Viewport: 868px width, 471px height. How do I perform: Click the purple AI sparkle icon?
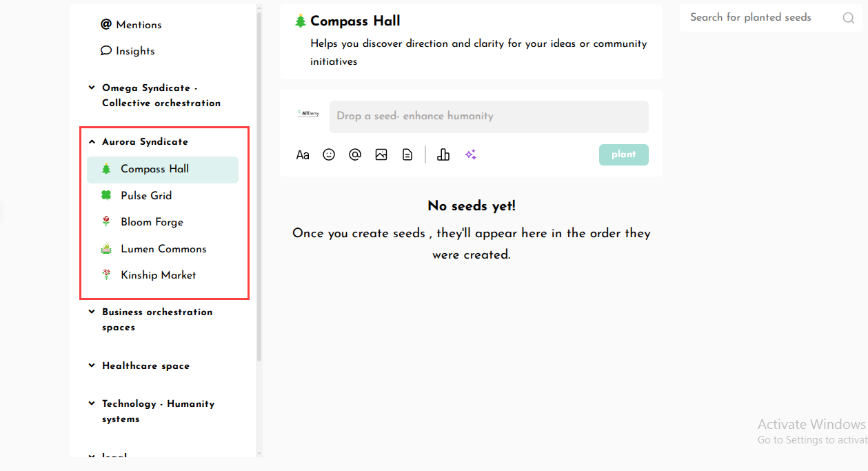tap(470, 155)
